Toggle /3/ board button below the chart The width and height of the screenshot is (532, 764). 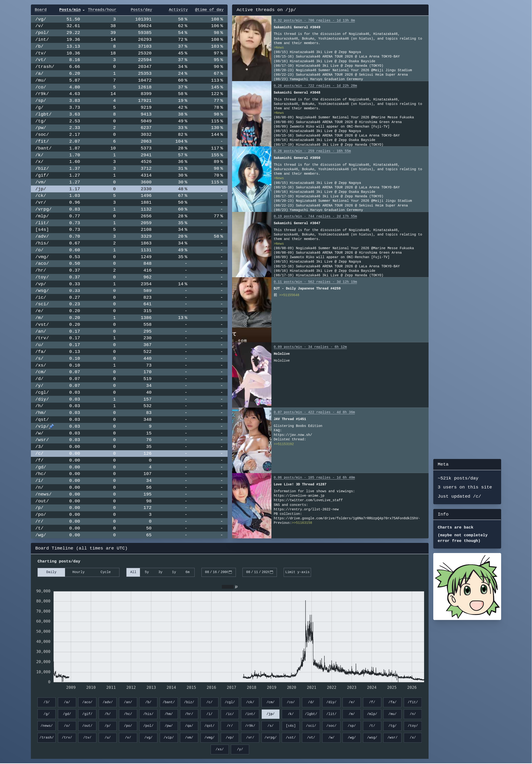47,702
